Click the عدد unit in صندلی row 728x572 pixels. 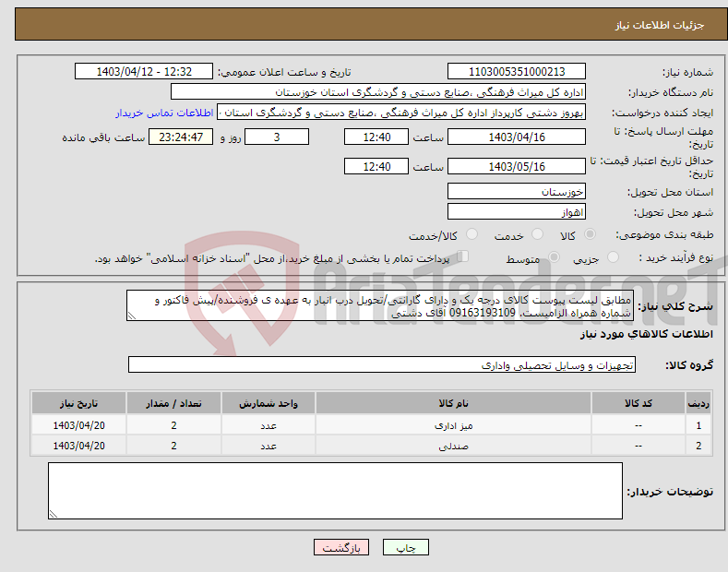(269, 446)
